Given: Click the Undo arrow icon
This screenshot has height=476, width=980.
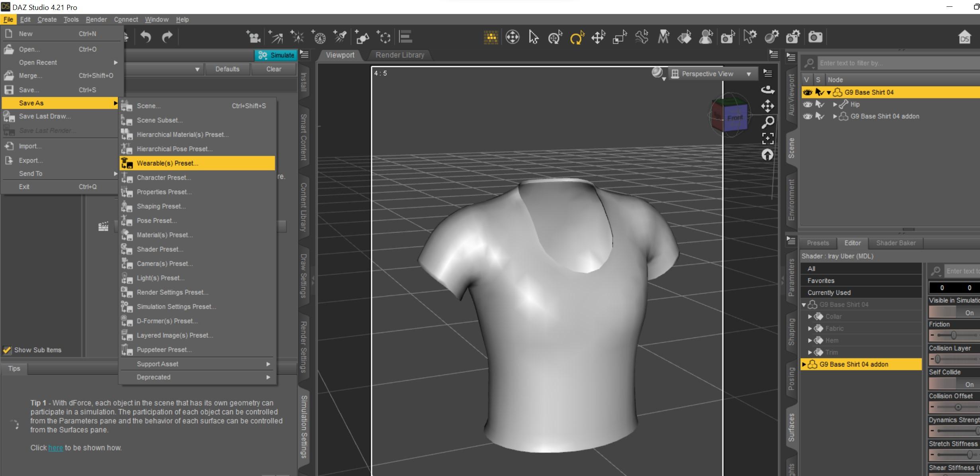Looking at the screenshot, I should coord(146,37).
